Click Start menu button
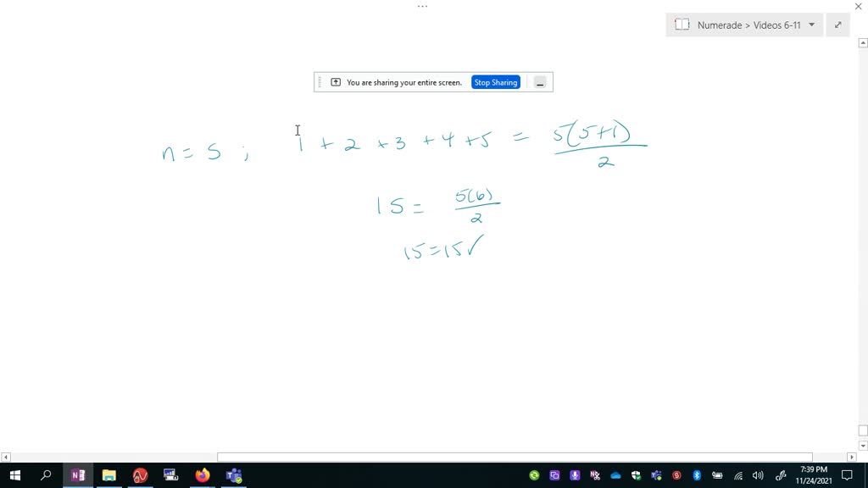 tap(15, 475)
